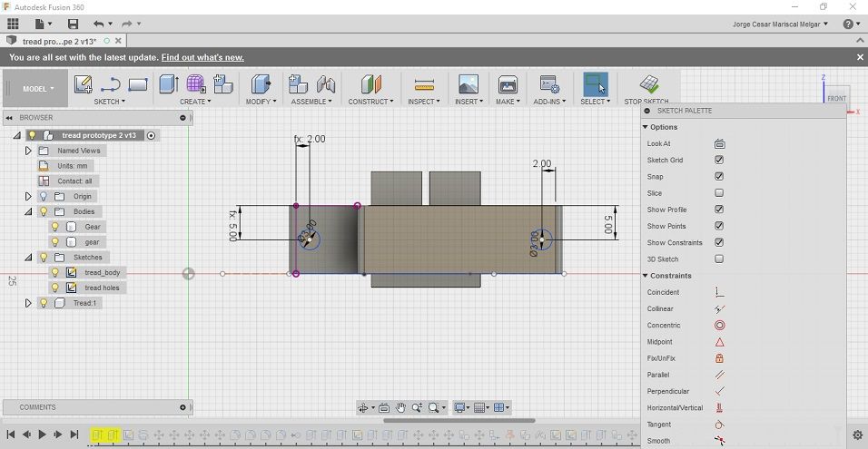The image size is (868, 449).
Task: Choose the Offset Plane construct icon
Action: [370, 84]
